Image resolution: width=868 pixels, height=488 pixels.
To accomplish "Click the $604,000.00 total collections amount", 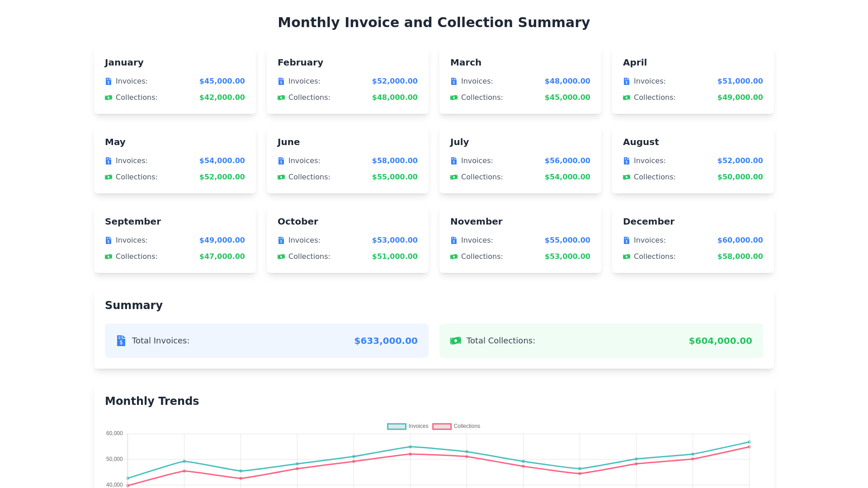I will point(720,341).
